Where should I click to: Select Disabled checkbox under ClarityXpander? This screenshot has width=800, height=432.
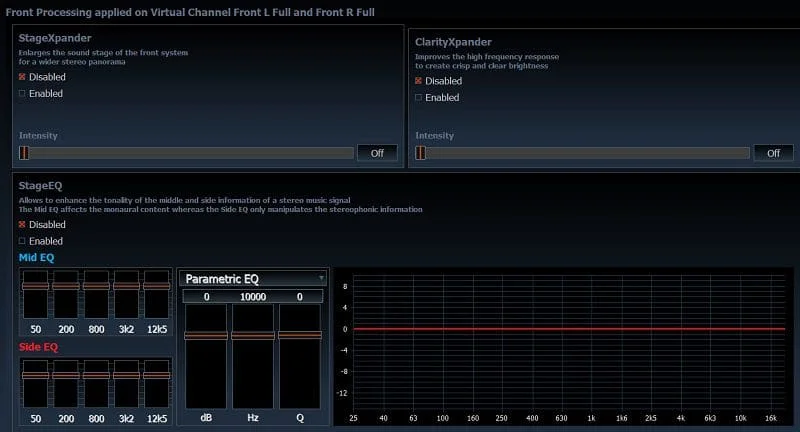coord(418,81)
